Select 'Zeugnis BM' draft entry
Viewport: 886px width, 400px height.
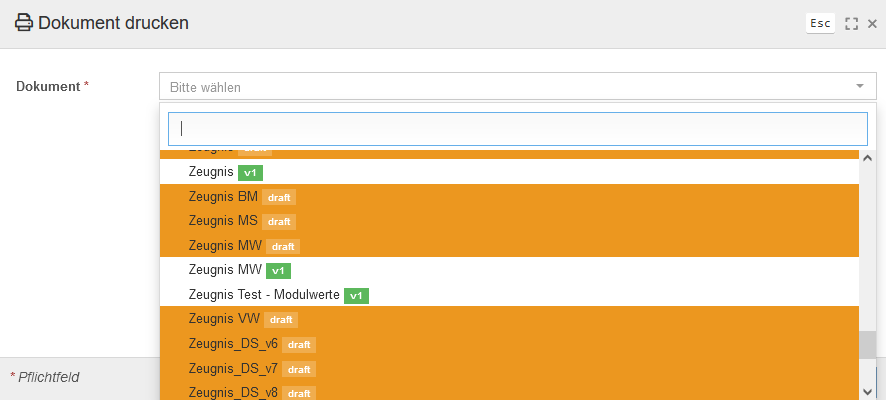pyautogui.click(x=509, y=197)
